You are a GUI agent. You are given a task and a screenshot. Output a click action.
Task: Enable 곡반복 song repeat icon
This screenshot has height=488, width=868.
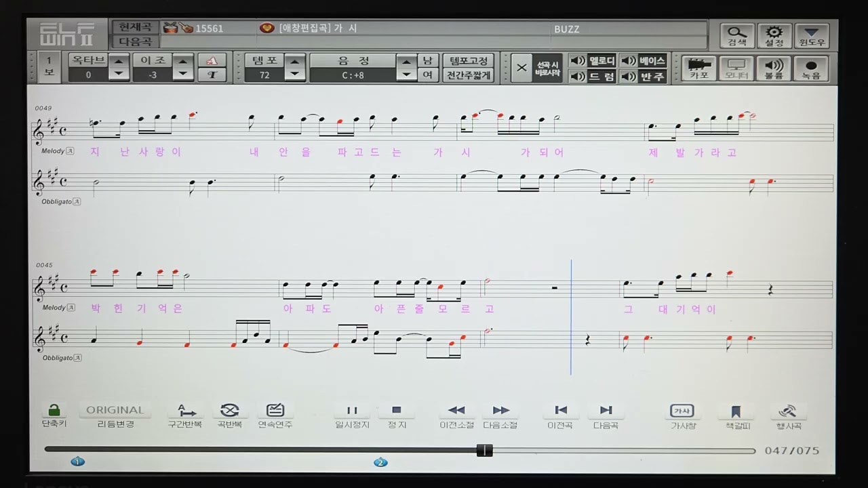pyautogui.click(x=229, y=410)
